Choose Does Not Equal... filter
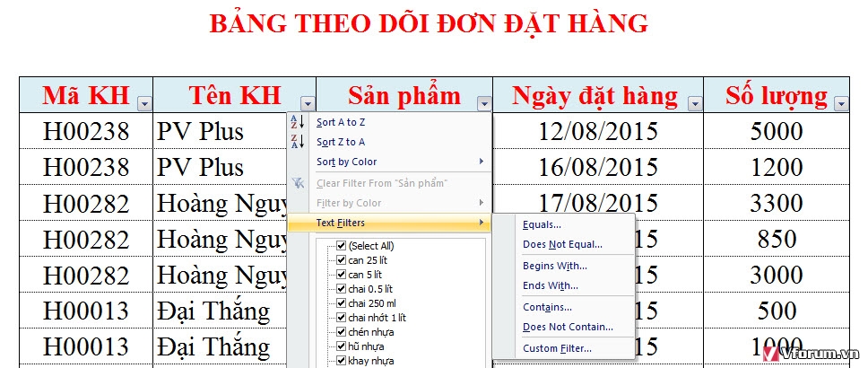The height and width of the screenshot is (368, 868). click(x=563, y=244)
